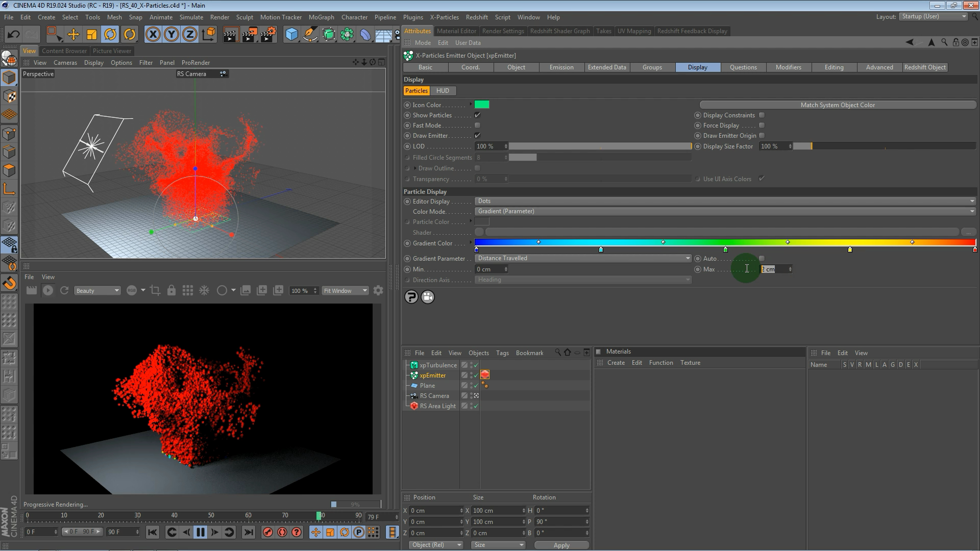Toggle Y axis lock
This screenshot has height=551, width=980.
(x=171, y=34)
